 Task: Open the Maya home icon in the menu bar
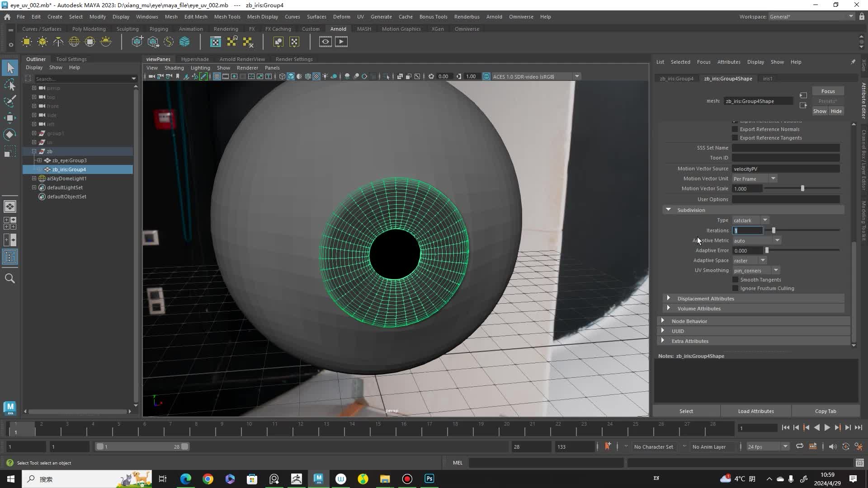(7, 17)
